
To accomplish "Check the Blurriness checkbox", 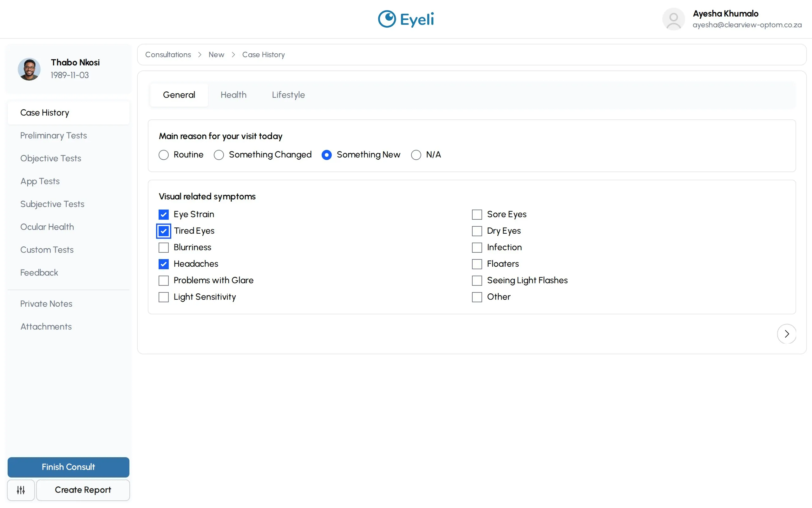I will coord(163,247).
